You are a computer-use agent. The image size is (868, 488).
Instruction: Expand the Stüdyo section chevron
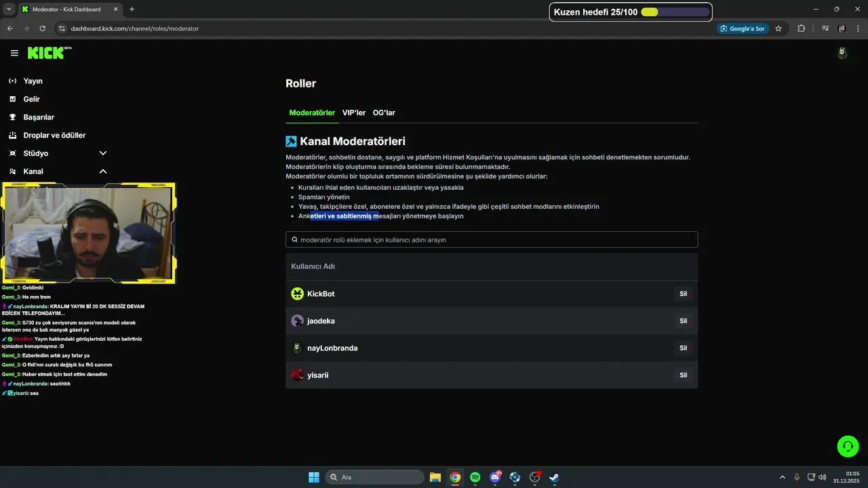[103, 153]
